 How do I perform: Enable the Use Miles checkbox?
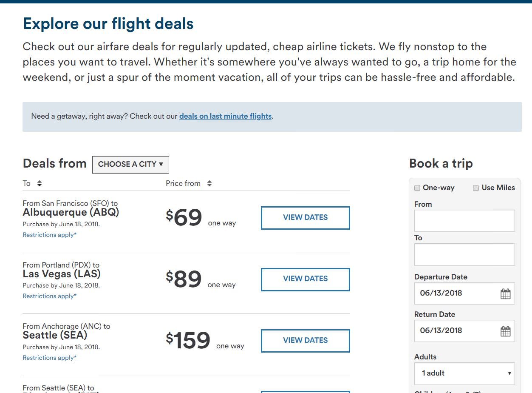pos(476,188)
